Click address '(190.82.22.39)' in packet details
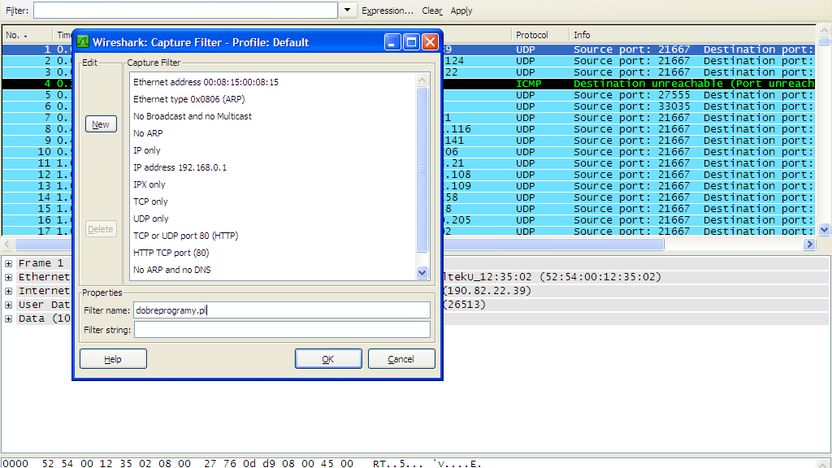This screenshot has width=832, height=468. [x=487, y=291]
